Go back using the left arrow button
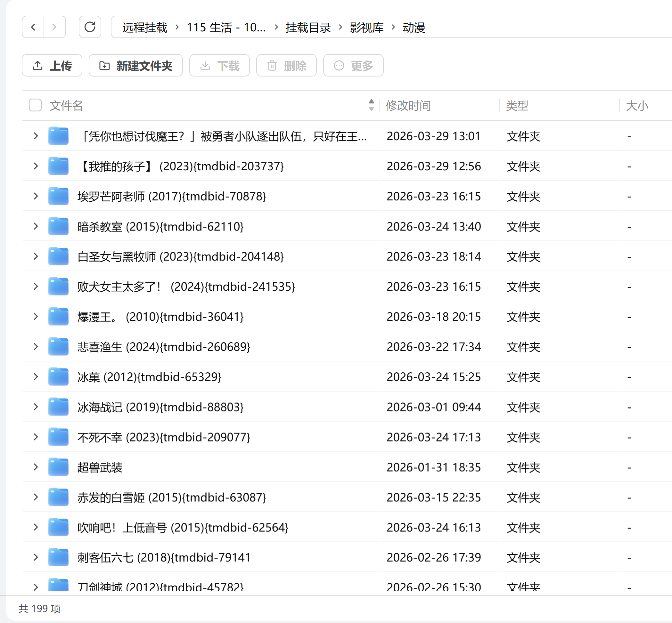Image resolution: width=672 pixels, height=623 pixels. 33,27
